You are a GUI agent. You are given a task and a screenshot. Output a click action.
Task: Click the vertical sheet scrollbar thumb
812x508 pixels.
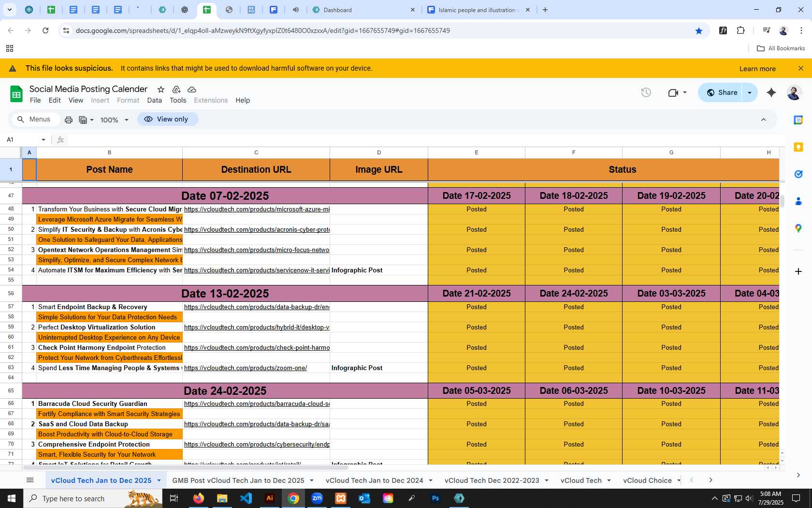(782, 201)
